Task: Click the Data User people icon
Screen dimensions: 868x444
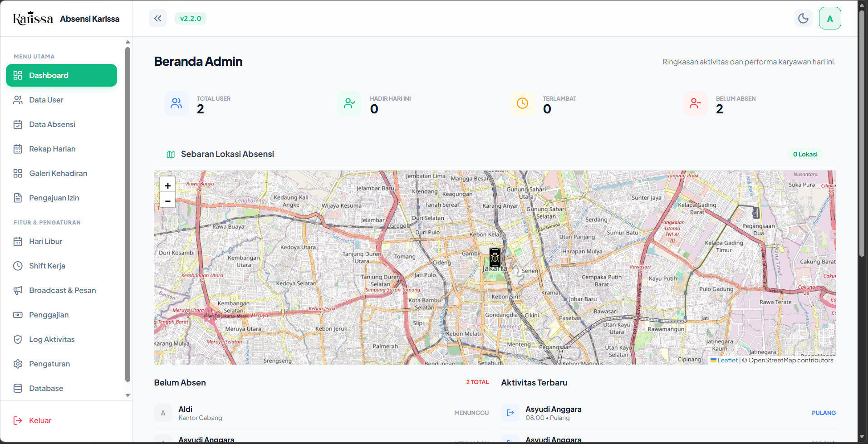Action: click(18, 100)
